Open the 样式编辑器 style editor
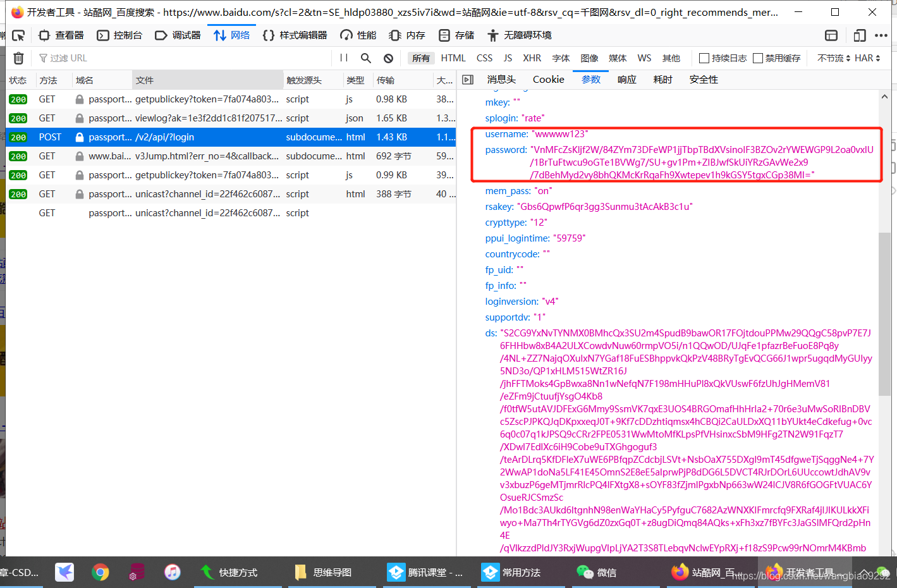 tap(295, 35)
